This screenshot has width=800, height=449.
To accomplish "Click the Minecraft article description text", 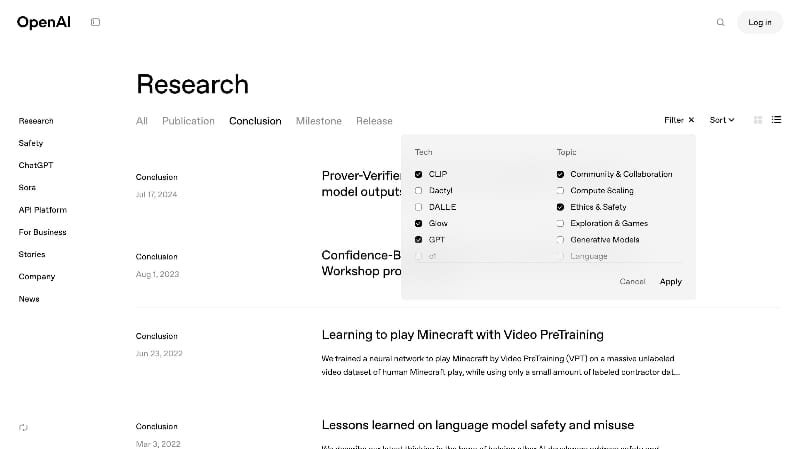I will tap(501, 365).
